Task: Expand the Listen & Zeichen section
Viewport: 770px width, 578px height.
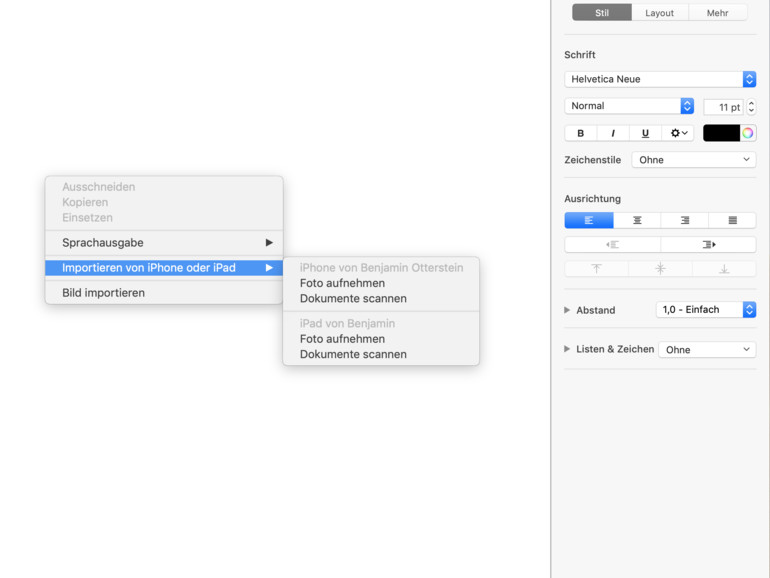Action: (x=567, y=349)
